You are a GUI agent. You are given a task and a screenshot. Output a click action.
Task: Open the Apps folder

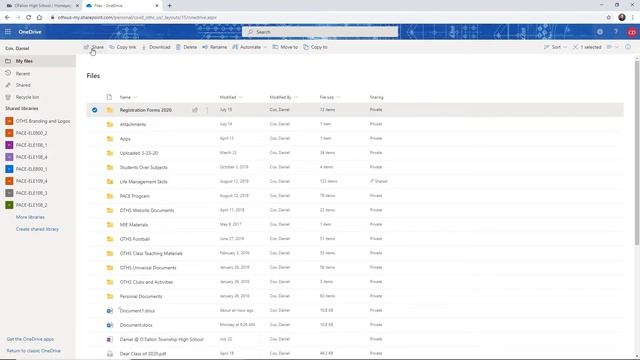pos(125,139)
